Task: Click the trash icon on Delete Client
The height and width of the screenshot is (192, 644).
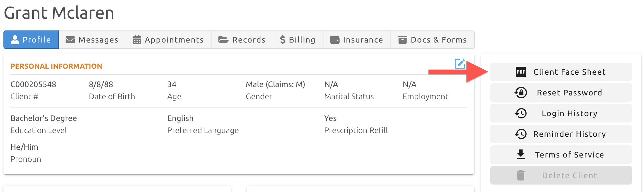Action: click(521, 175)
